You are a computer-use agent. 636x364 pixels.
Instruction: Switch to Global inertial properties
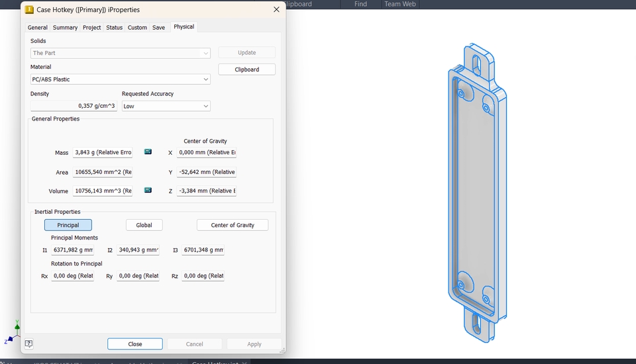(144, 225)
